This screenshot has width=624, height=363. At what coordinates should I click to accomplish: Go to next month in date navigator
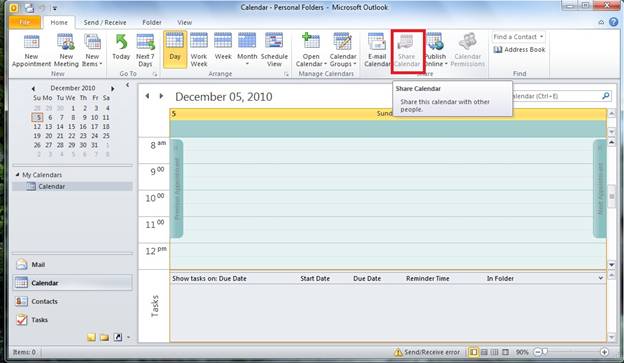click(x=113, y=89)
